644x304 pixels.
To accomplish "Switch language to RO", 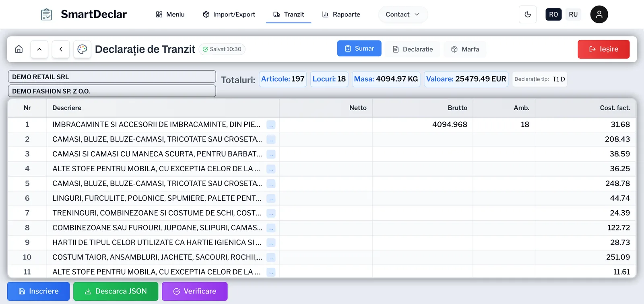I will pyautogui.click(x=553, y=14).
